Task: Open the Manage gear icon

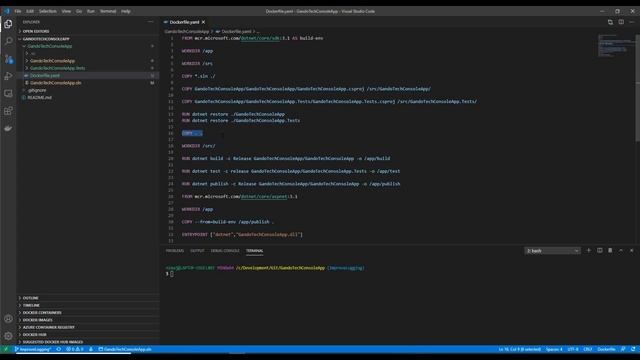Action: pos(8,336)
